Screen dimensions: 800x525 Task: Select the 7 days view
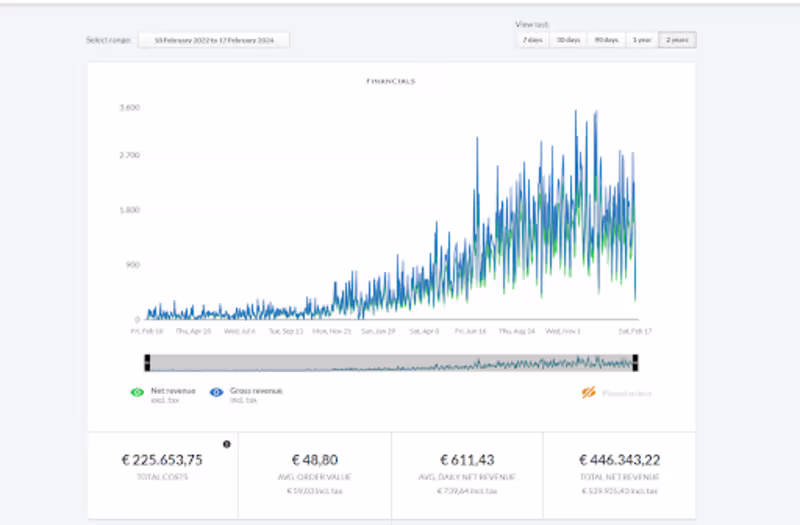pyautogui.click(x=532, y=40)
